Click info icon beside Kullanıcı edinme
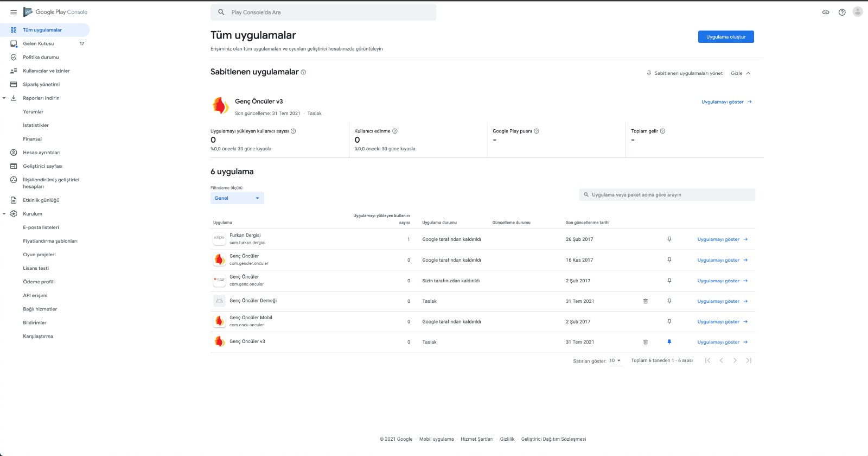Image resolution: width=868 pixels, height=456 pixels. (395, 131)
